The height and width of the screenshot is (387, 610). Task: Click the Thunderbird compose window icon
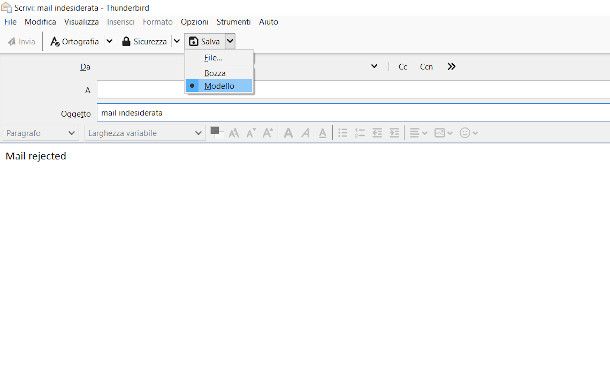(x=6, y=7)
